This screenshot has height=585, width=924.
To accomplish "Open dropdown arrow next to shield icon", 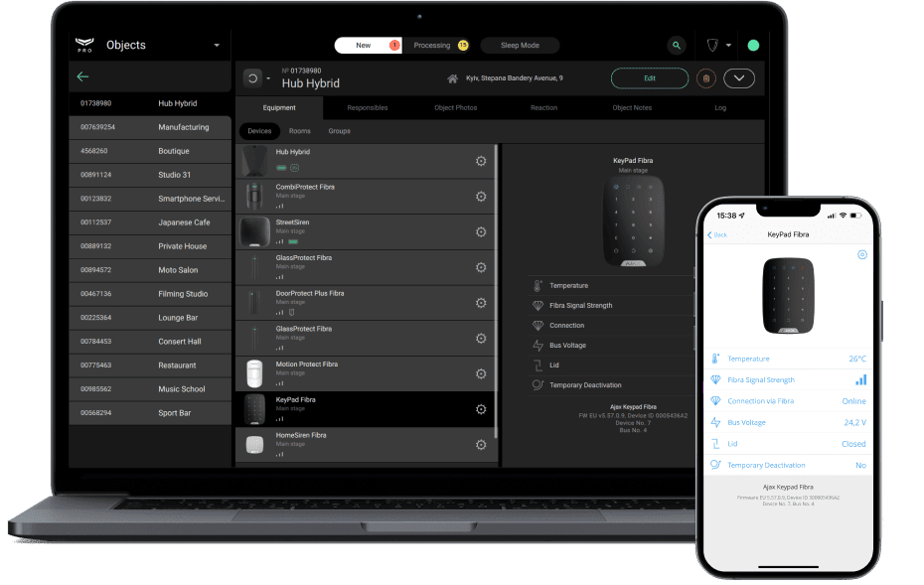I will [729, 46].
